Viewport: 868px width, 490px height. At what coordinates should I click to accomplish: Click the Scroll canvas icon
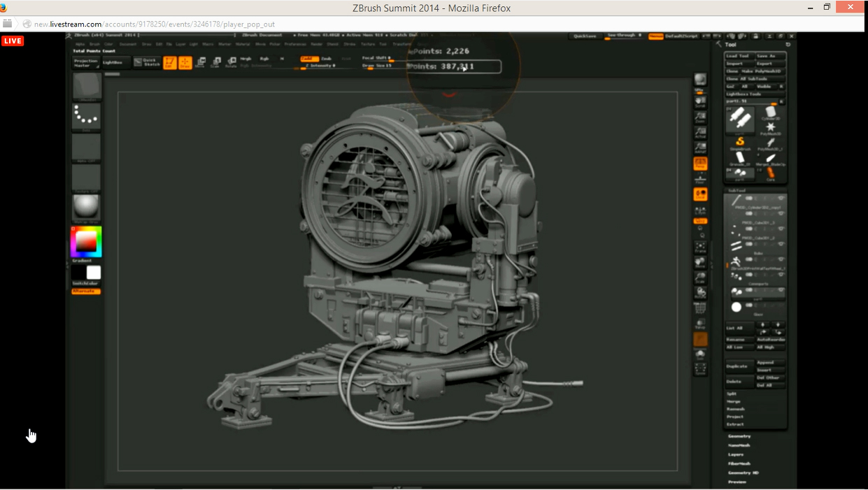(700, 102)
